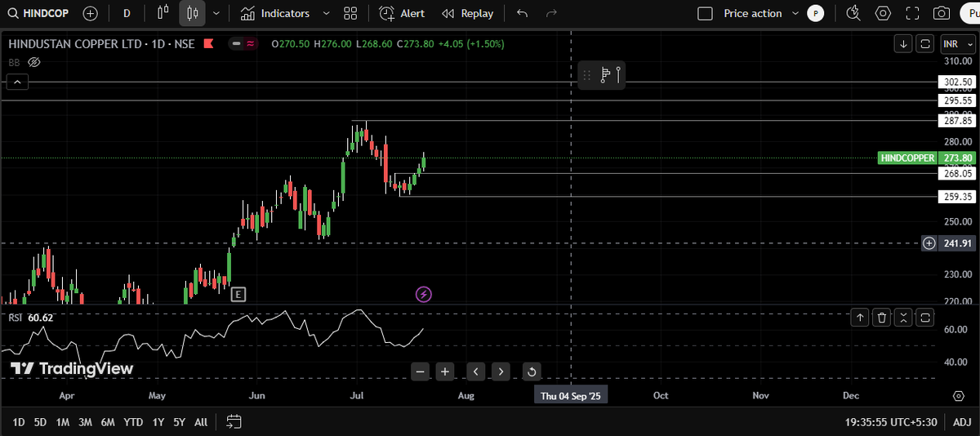Enter fullscreen mode
Image resolution: width=980 pixels, height=436 pixels.
pos(913,13)
